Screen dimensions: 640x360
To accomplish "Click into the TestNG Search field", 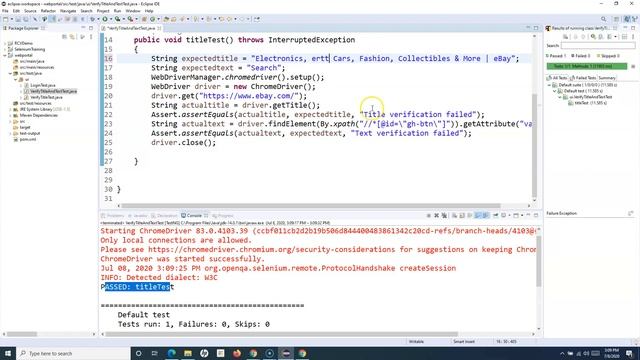I will [598, 46].
